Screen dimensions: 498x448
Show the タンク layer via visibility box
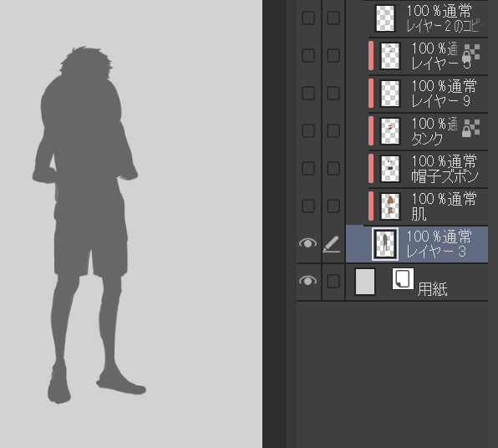[x=308, y=130]
